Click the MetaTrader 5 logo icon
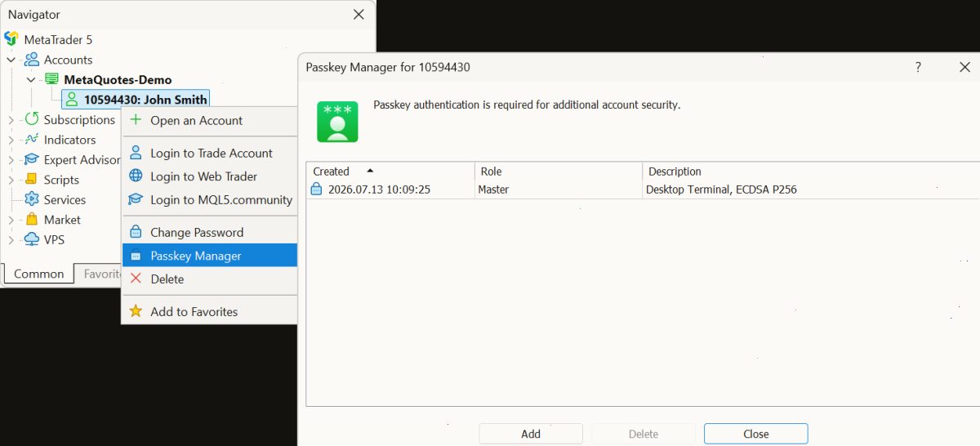 pyautogui.click(x=11, y=39)
